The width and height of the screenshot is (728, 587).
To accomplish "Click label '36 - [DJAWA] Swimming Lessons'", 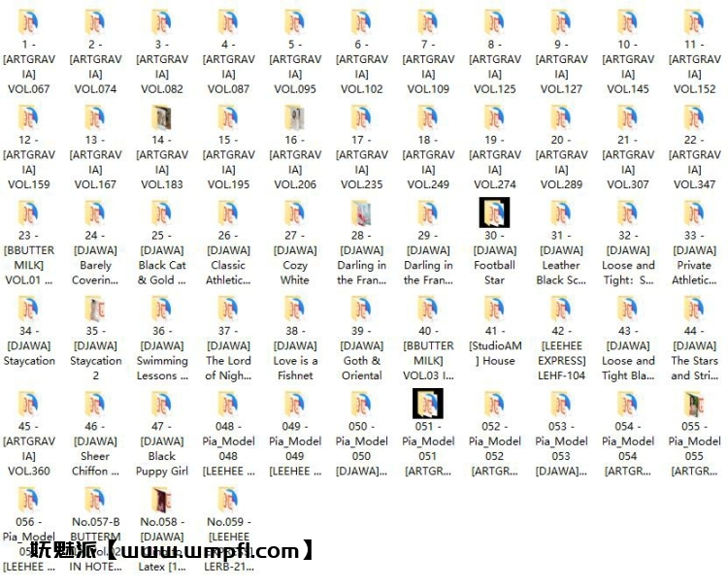I will (162, 353).
